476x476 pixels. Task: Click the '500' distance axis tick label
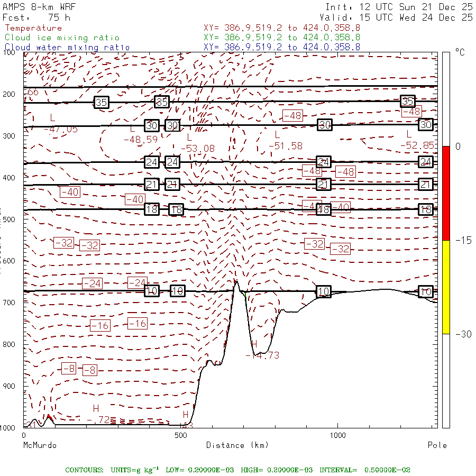181,435
